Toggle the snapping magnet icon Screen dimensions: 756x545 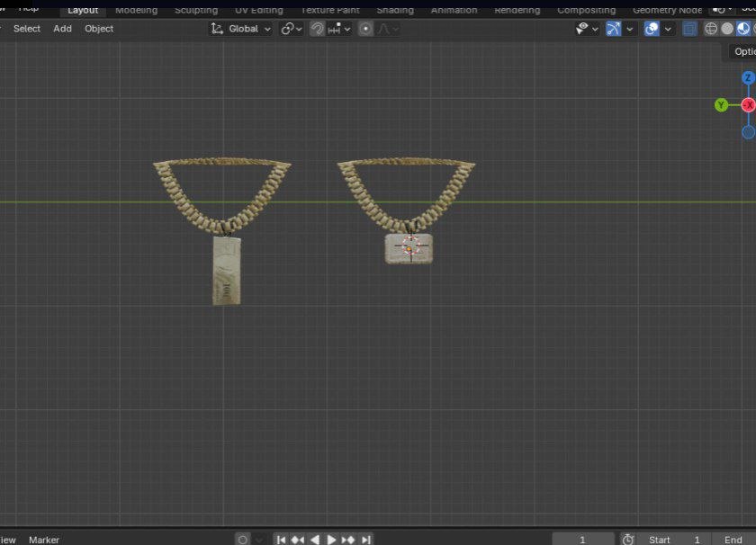(317, 29)
